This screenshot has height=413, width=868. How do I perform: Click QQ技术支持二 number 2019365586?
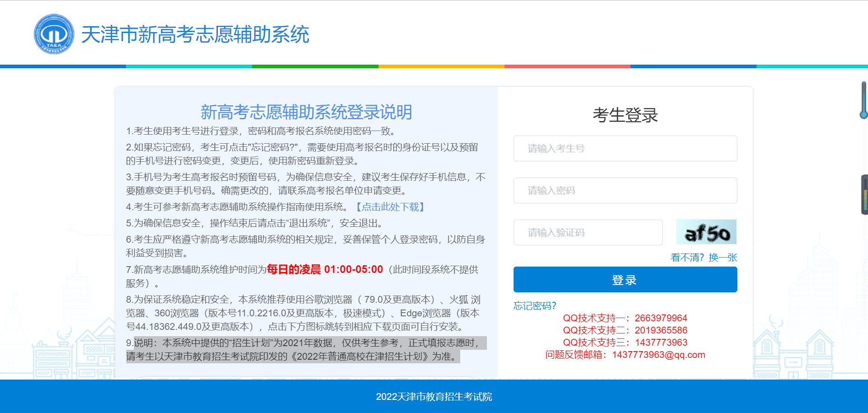pos(660,330)
